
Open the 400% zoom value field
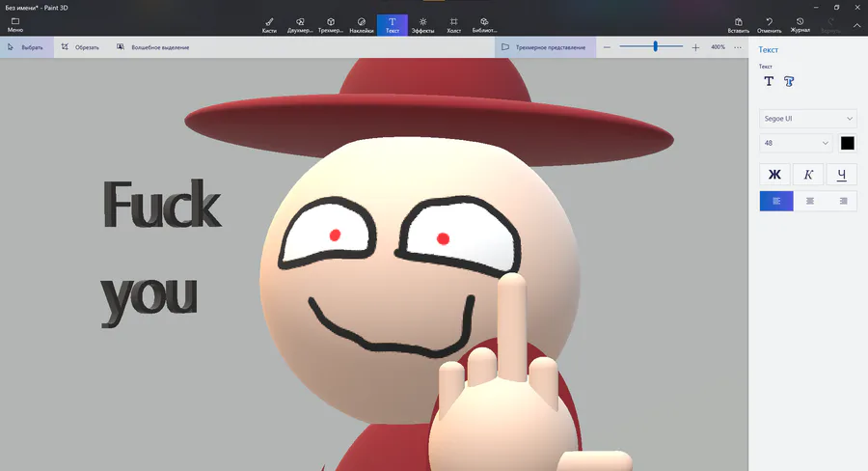[x=718, y=47]
